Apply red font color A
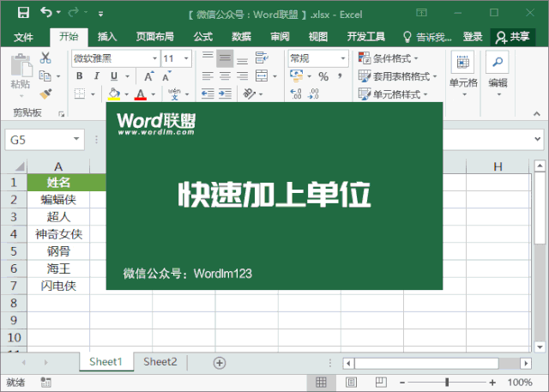The width and height of the screenshot is (549, 392). pos(141,94)
